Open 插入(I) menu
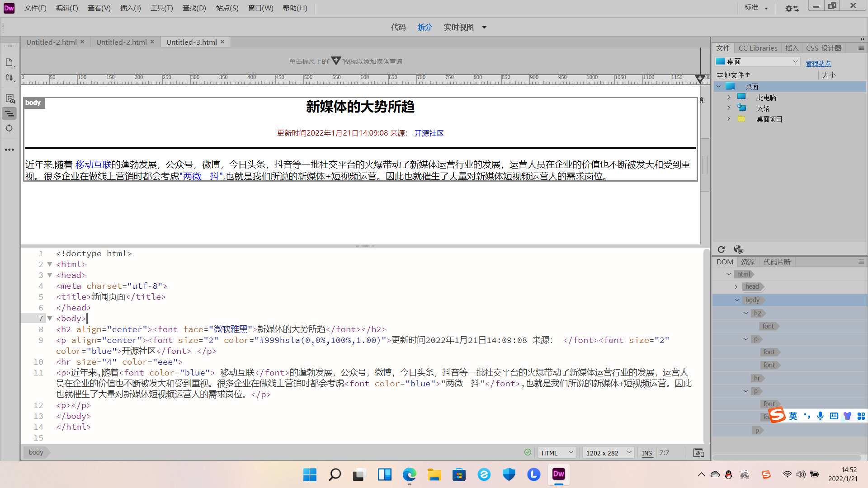Screen dimensions: 868x488 131,8
